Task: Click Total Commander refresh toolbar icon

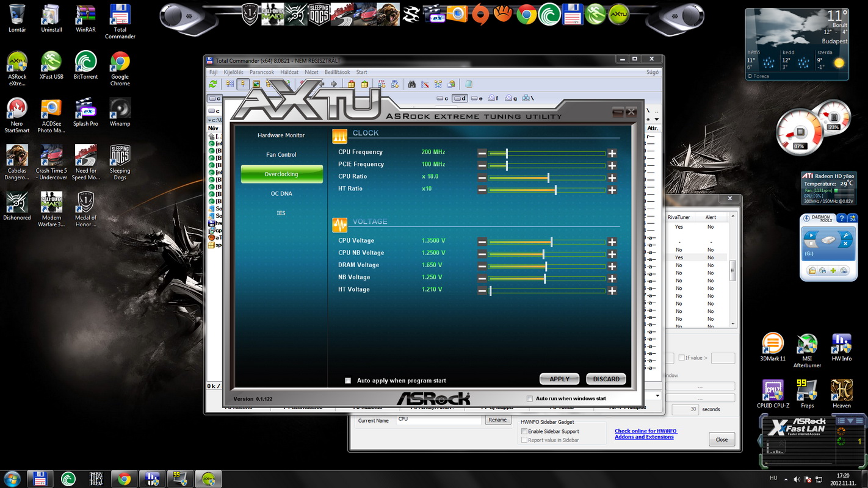Action: pos(213,84)
